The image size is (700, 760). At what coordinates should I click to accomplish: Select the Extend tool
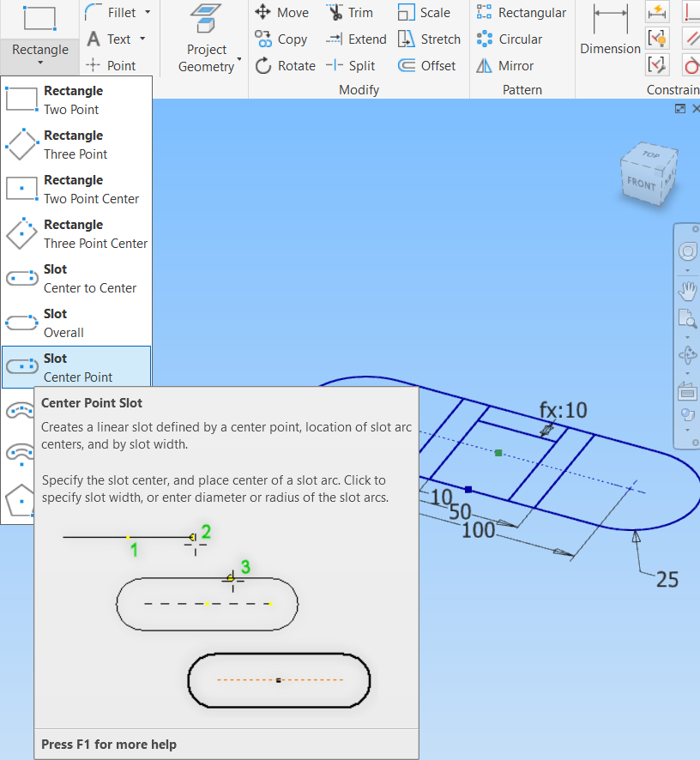tap(356, 39)
